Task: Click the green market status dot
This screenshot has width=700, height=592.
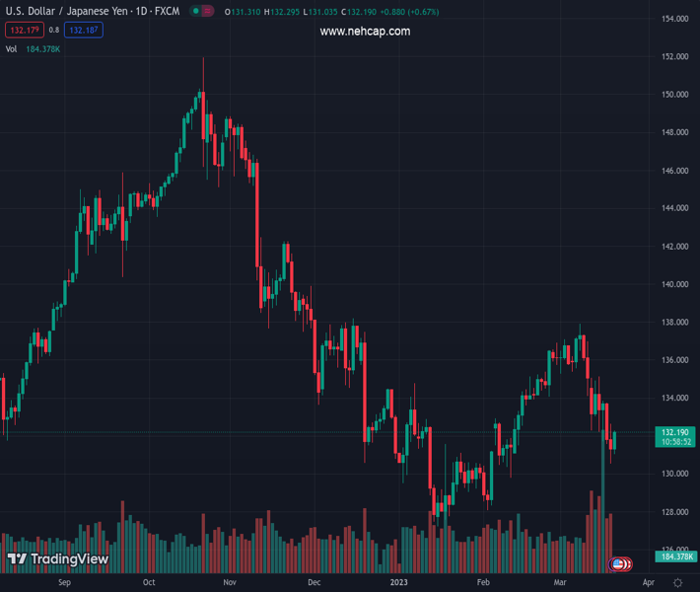Action: click(x=196, y=12)
